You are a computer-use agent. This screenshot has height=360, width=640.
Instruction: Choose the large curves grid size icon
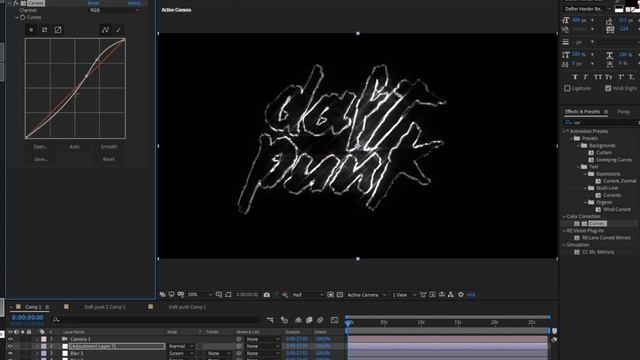coord(58,30)
